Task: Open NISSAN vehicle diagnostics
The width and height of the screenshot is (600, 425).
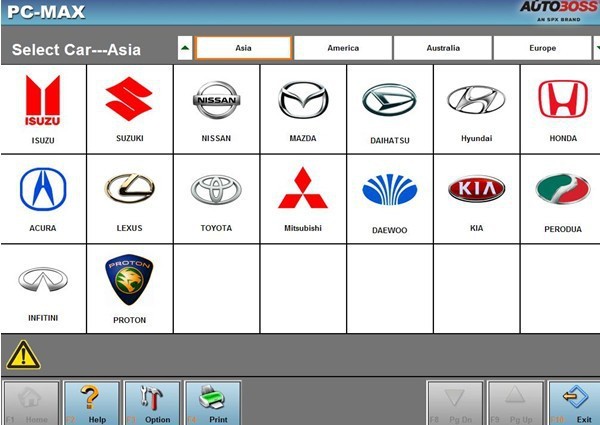Action: coord(216,109)
